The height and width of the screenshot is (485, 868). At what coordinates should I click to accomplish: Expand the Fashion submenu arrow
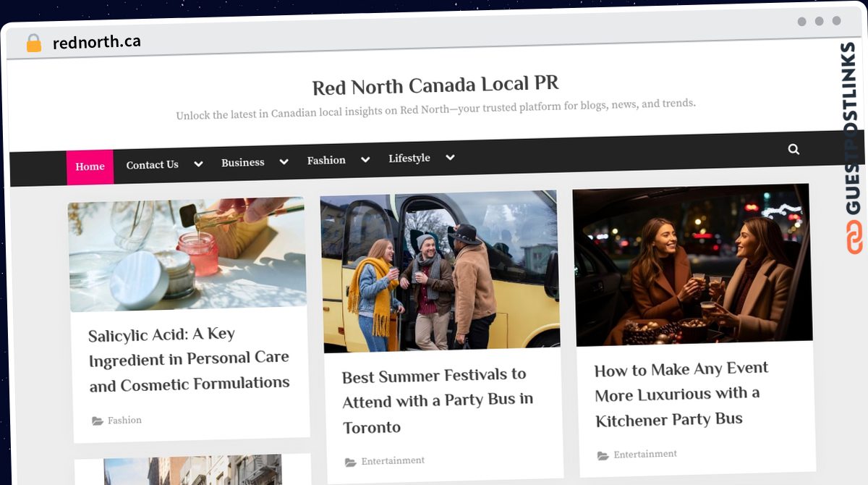[365, 160]
